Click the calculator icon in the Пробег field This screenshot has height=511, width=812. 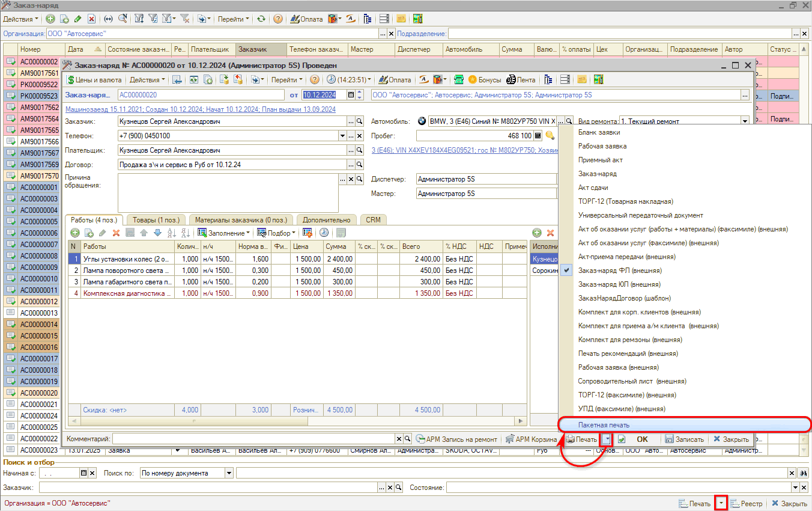[x=538, y=136]
